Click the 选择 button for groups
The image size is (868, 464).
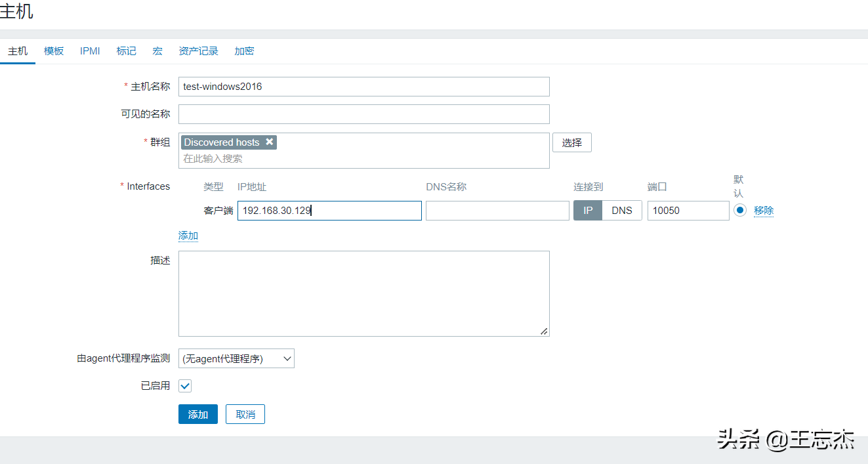click(571, 142)
